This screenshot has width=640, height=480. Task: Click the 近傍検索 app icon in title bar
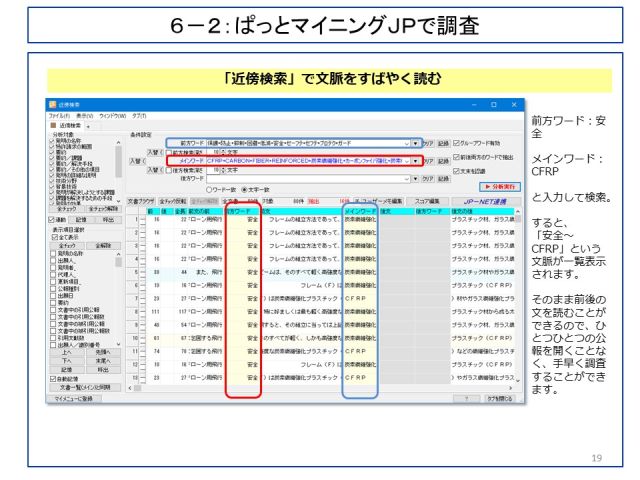53,104
